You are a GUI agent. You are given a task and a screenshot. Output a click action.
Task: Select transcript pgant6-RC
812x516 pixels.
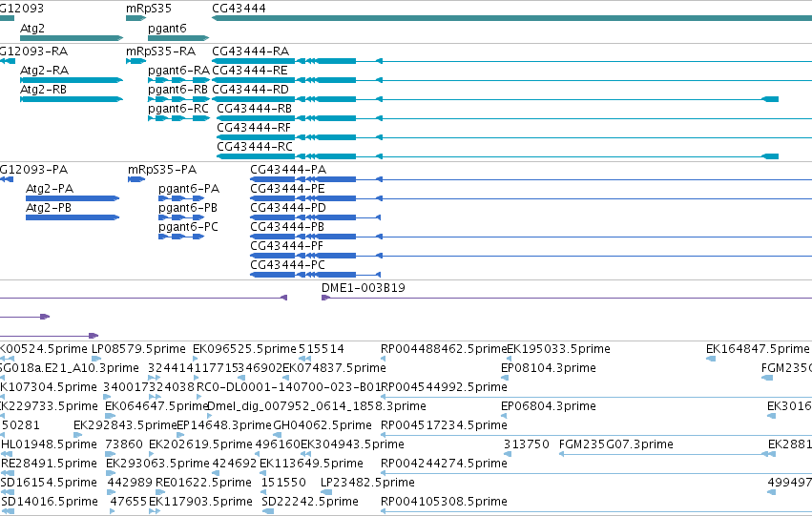click(178, 118)
